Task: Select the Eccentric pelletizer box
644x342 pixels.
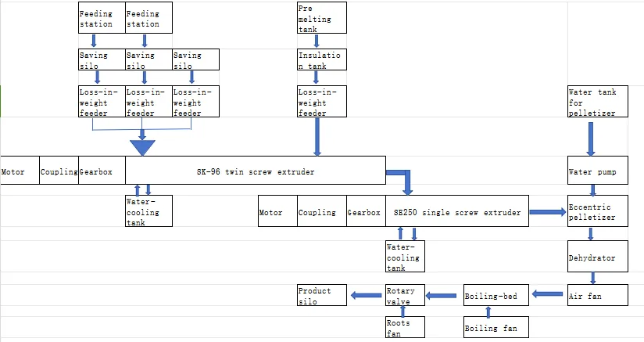Action: 598,211
